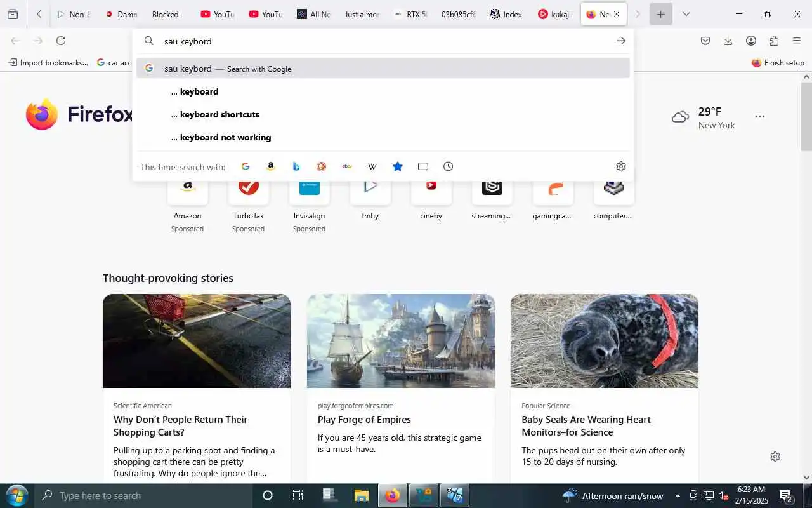Choose the 'keyboard not working' suggestion
The height and width of the screenshot is (508, 812).
[383, 137]
